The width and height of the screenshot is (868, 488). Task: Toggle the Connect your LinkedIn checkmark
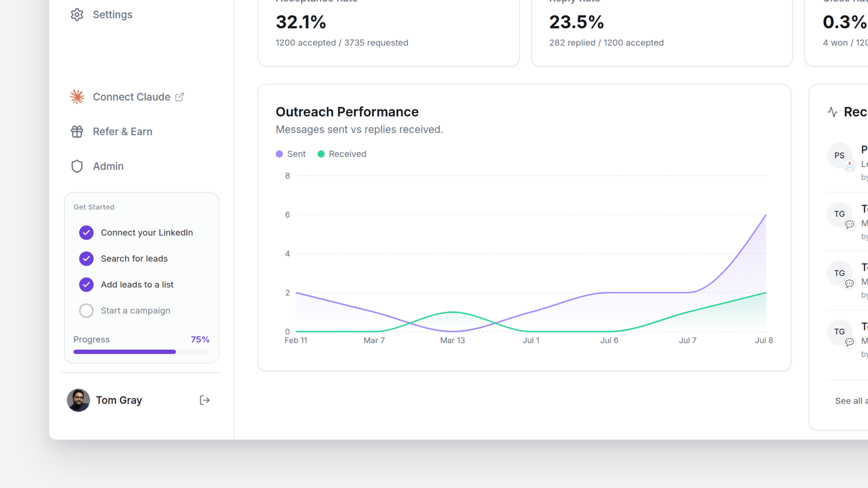[86, 233]
